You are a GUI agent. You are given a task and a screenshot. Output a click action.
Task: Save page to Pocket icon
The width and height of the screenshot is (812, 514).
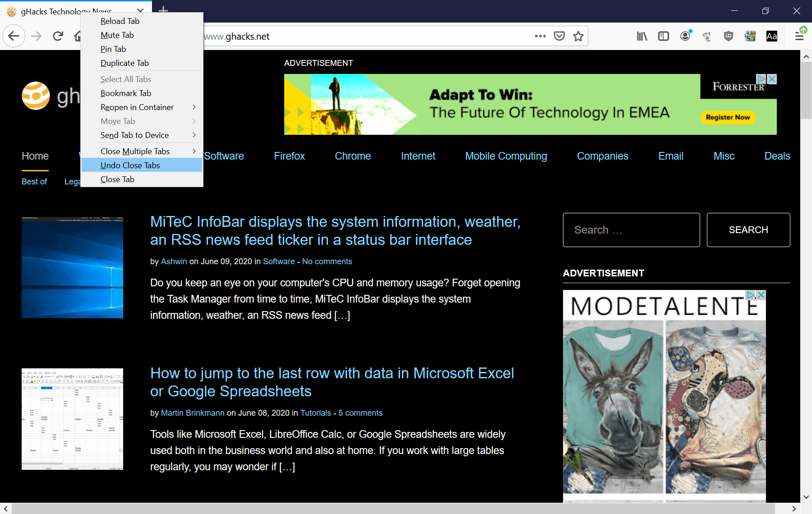pyautogui.click(x=559, y=36)
